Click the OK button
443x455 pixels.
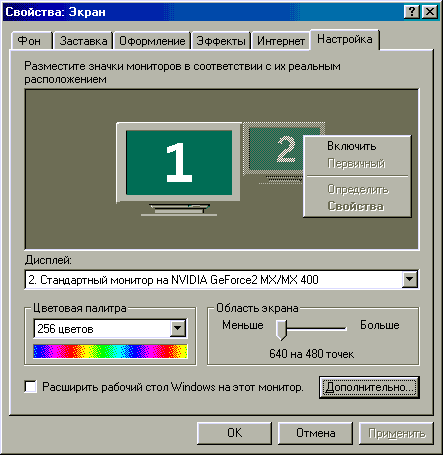click(x=234, y=433)
